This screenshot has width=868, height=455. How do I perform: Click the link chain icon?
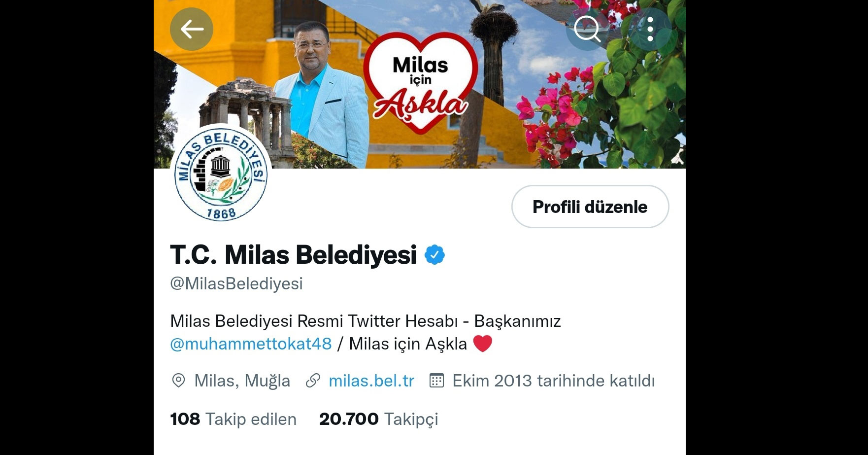click(x=313, y=381)
